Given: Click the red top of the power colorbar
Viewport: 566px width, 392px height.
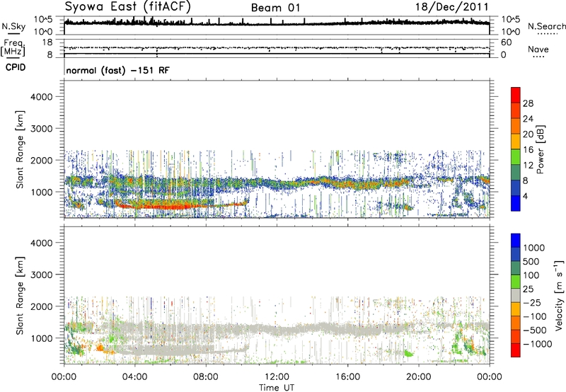Looking at the screenshot, I should 516,95.
